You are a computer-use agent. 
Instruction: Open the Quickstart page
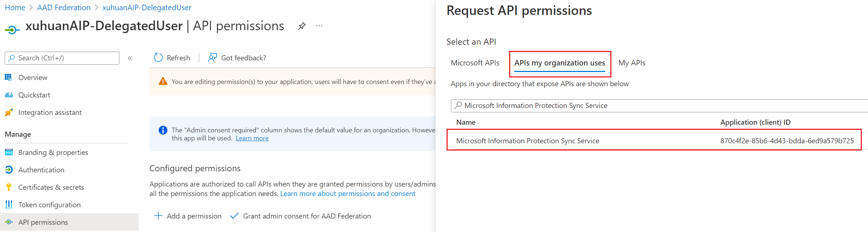coord(34,95)
